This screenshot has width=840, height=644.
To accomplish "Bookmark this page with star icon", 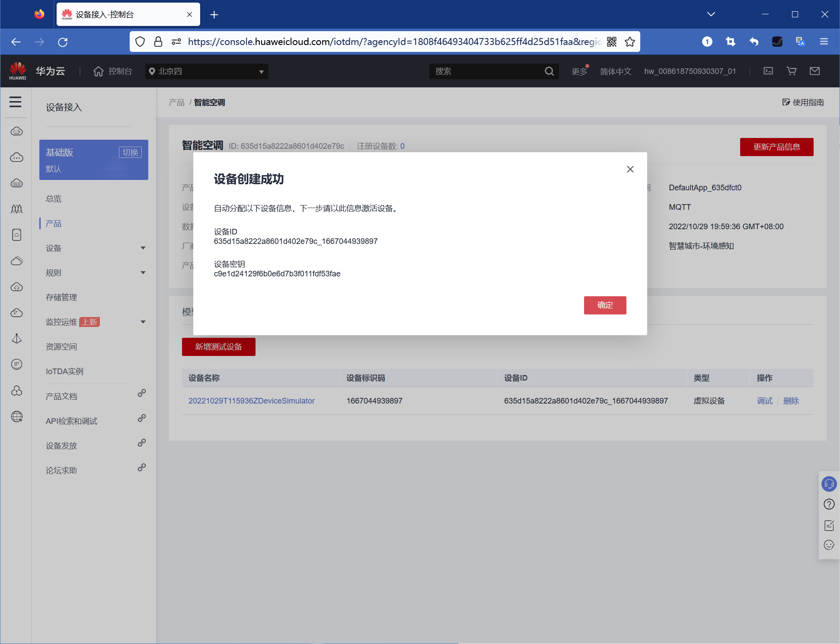I will [x=630, y=42].
